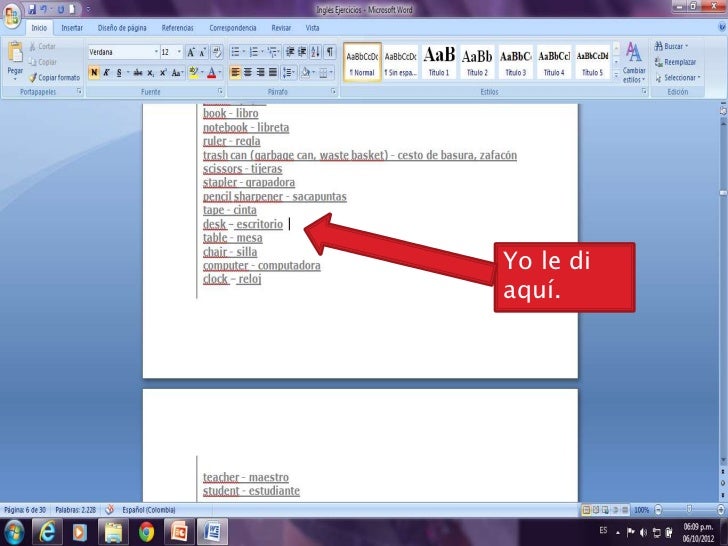Click Página: 6 de 30 indicator
This screenshot has height=546, width=728.
25,510
